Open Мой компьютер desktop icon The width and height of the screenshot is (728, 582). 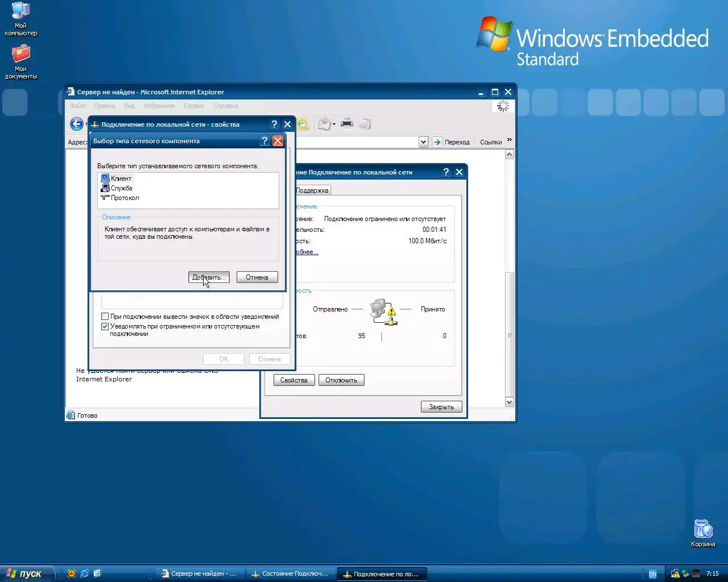tap(21, 19)
